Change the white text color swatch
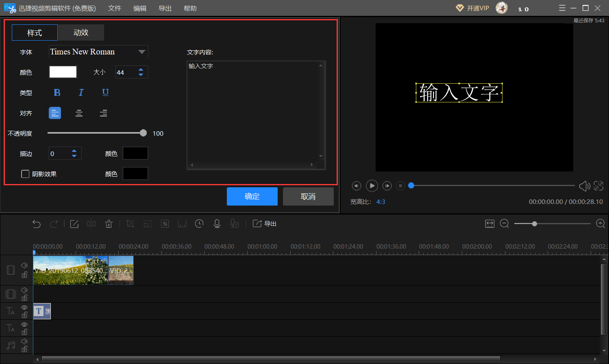This screenshot has height=364, width=609. tap(63, 72)
